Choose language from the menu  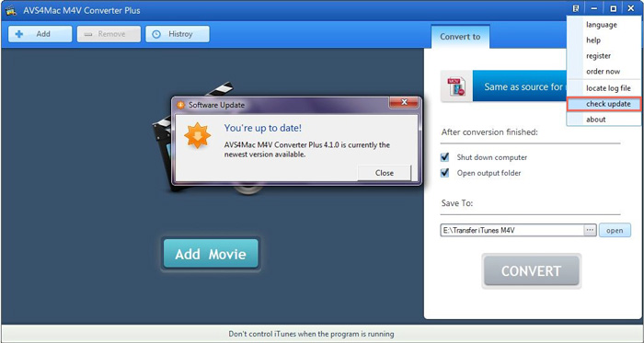tap(604, 25)
